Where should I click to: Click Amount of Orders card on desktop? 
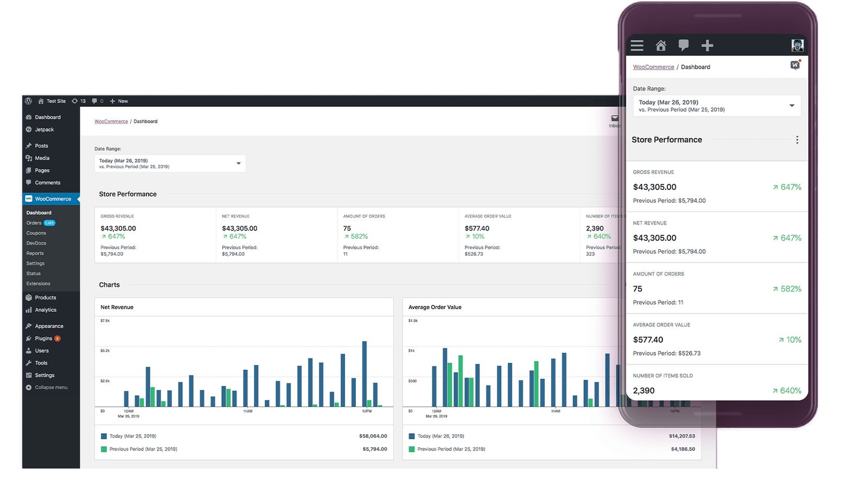tap(398, 235)
